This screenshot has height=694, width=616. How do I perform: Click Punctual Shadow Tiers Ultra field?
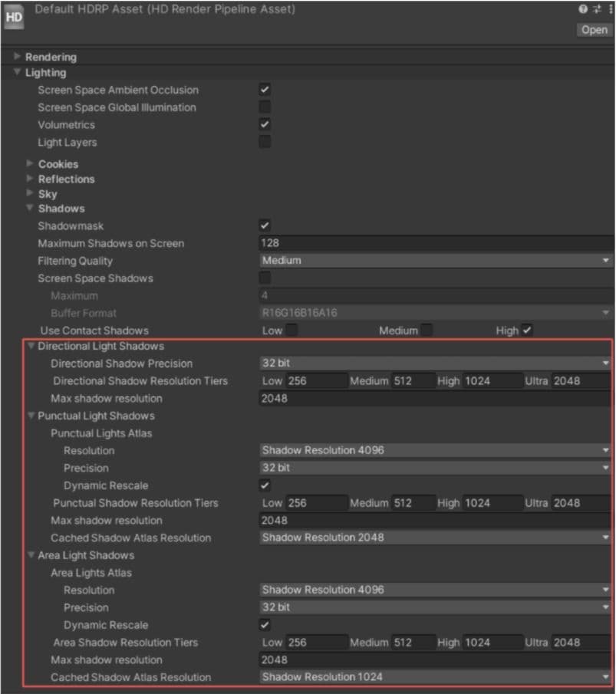click(x=581, y=503)
